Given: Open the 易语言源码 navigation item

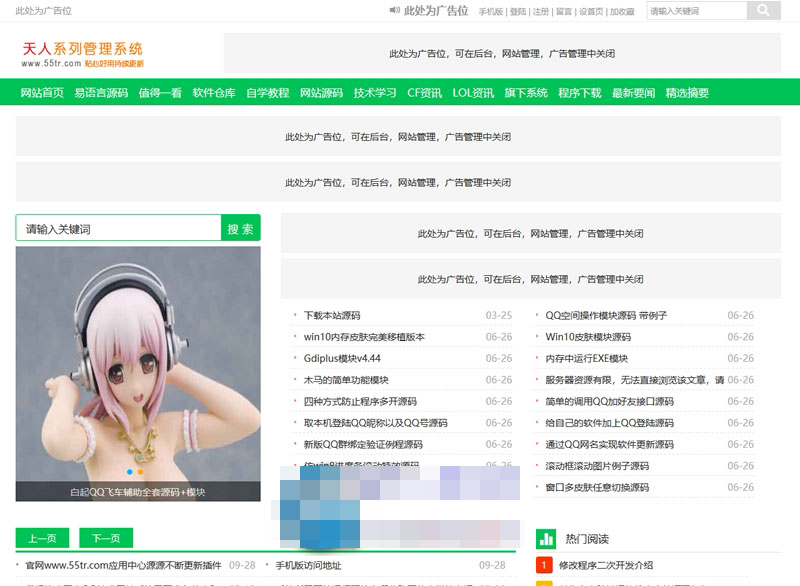Looking at the screenshot, I should tap(101, 93).
